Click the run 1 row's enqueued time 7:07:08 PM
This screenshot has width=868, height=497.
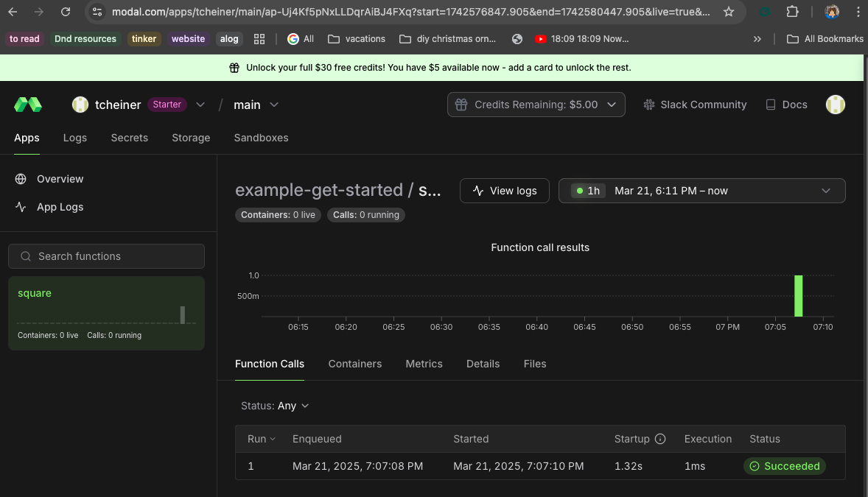point(357,466)
